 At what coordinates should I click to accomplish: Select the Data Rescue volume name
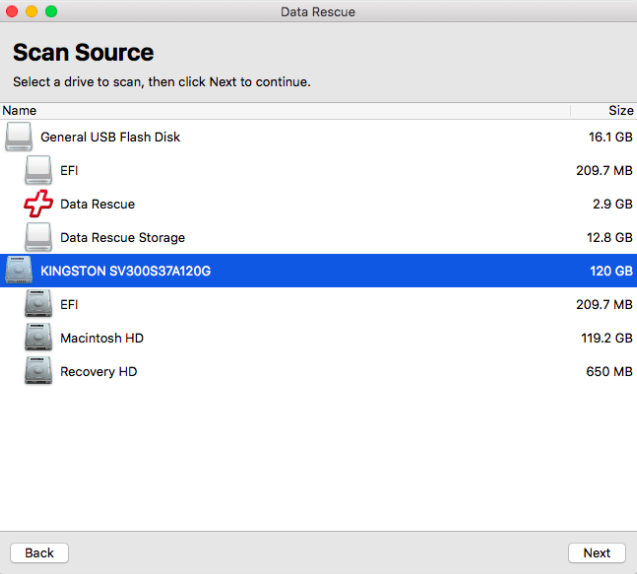click(98, 204)
